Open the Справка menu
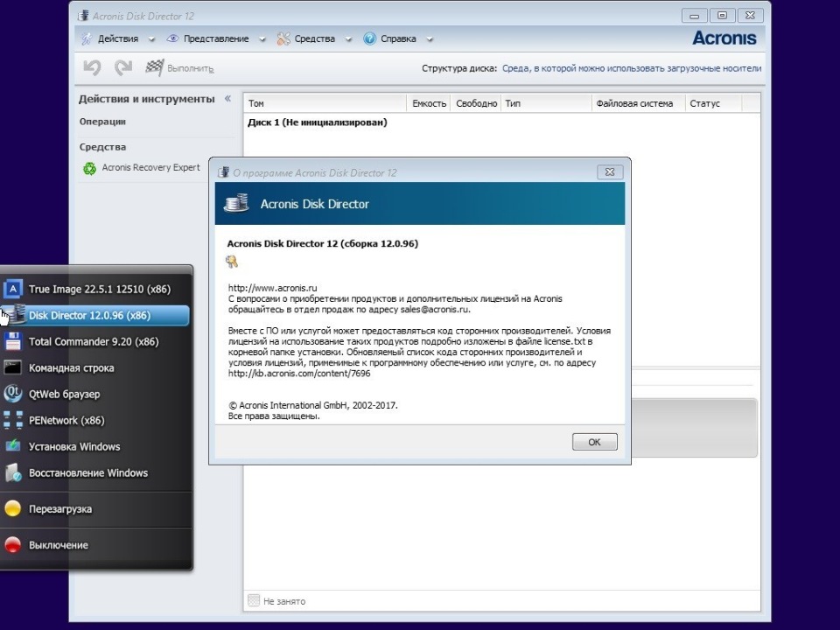This screenshot has height=630, width=840. [398, 38]
